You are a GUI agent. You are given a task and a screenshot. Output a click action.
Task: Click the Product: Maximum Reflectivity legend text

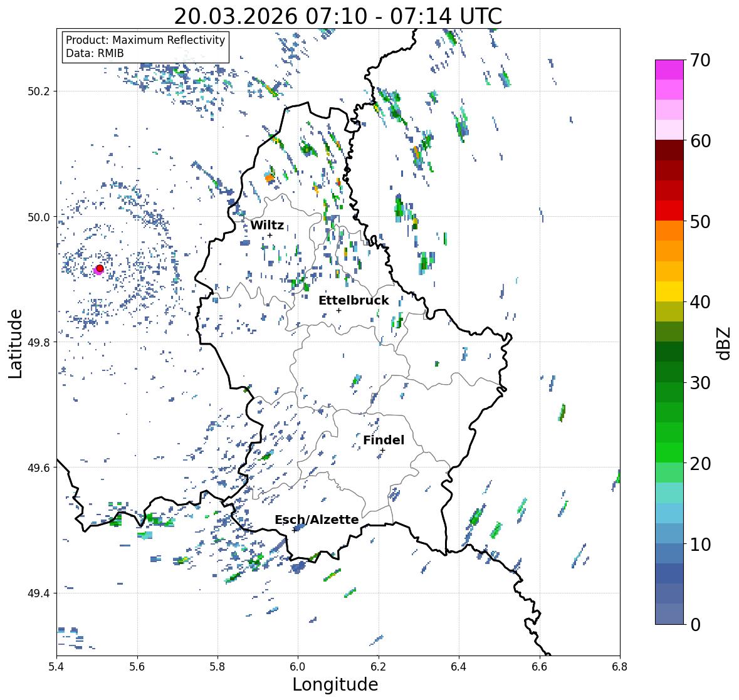click(145, 40)
